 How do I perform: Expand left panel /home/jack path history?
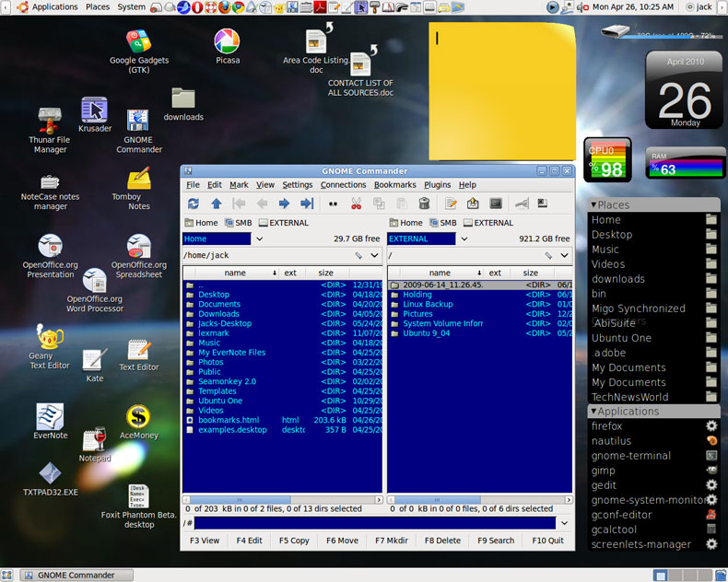pyautogui.click(x=374, y=255)
